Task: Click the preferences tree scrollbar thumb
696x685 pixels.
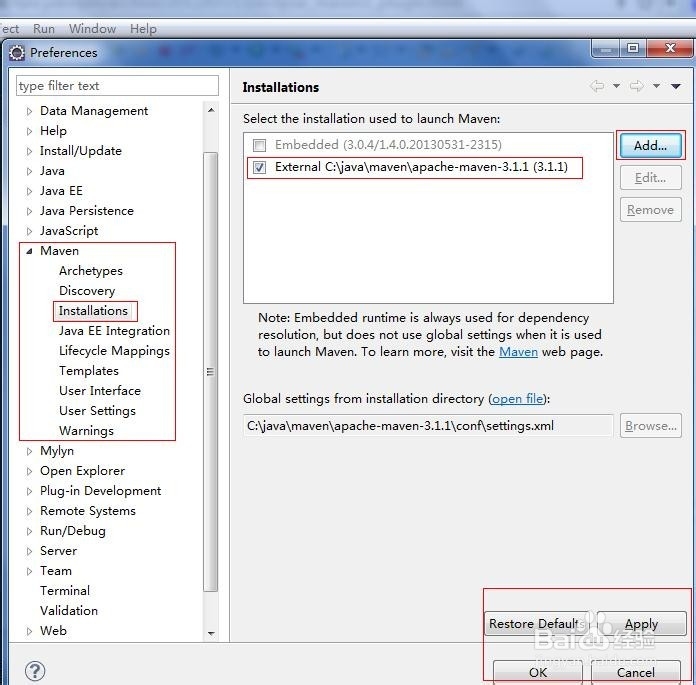Action: click(211, 372)
